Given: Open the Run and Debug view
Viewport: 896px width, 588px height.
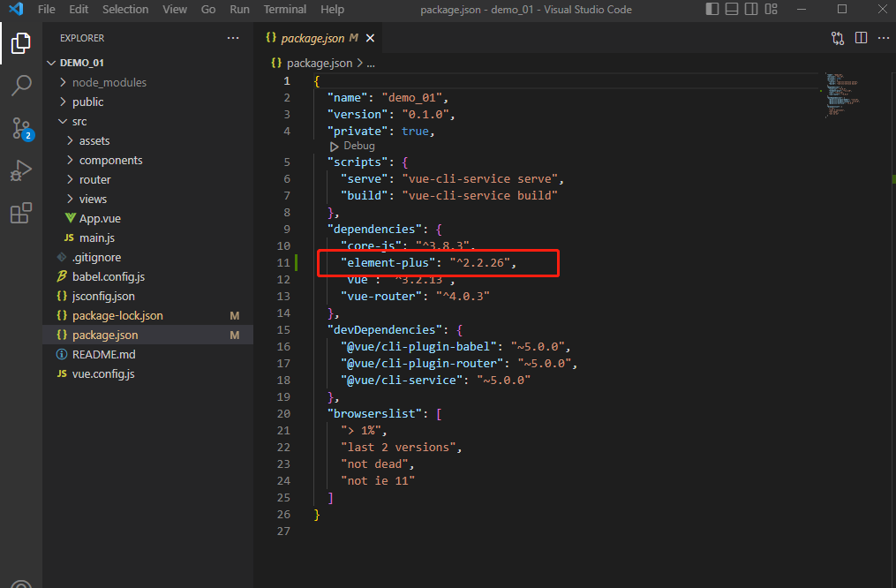Looking at the screenshot, I should [21, 170].
